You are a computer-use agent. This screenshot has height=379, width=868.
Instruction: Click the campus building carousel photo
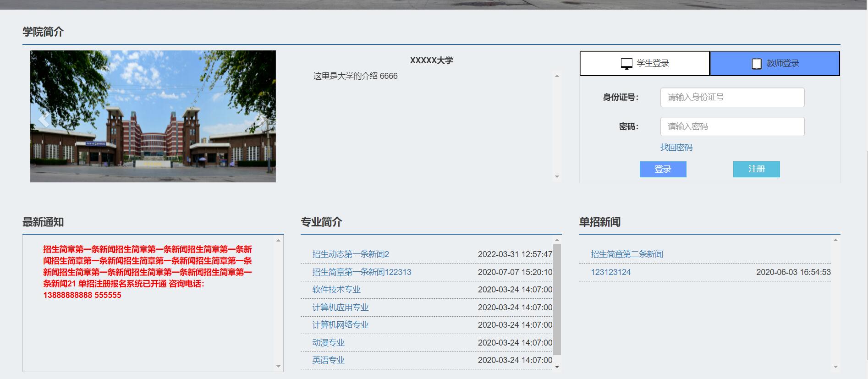[x=153, y=116]
